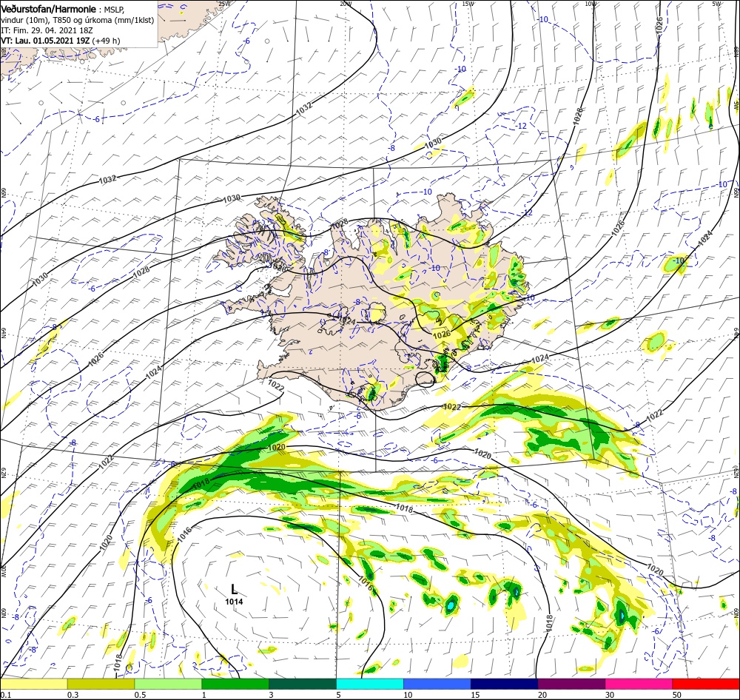Viewport: 740px width, 700px height.
Task: Select the '3' legend value label
Action: pos(271,695)
